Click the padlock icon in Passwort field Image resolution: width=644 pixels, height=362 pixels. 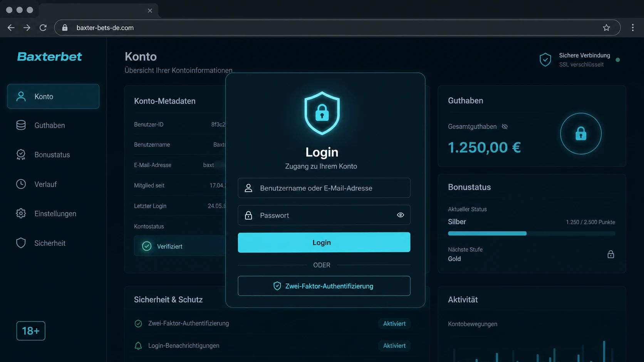[x=248, y=215]
